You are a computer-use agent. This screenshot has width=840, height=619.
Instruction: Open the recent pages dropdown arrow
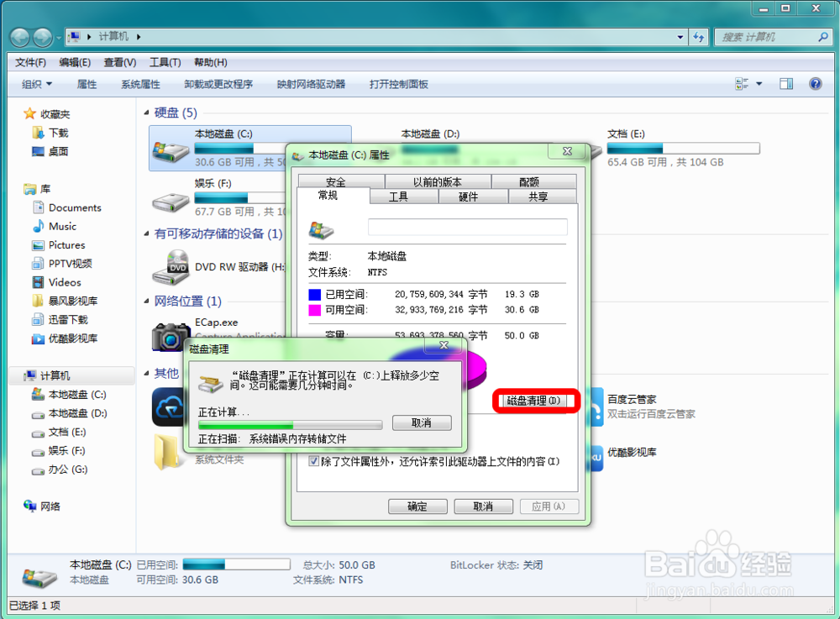[x=59, y=38]
